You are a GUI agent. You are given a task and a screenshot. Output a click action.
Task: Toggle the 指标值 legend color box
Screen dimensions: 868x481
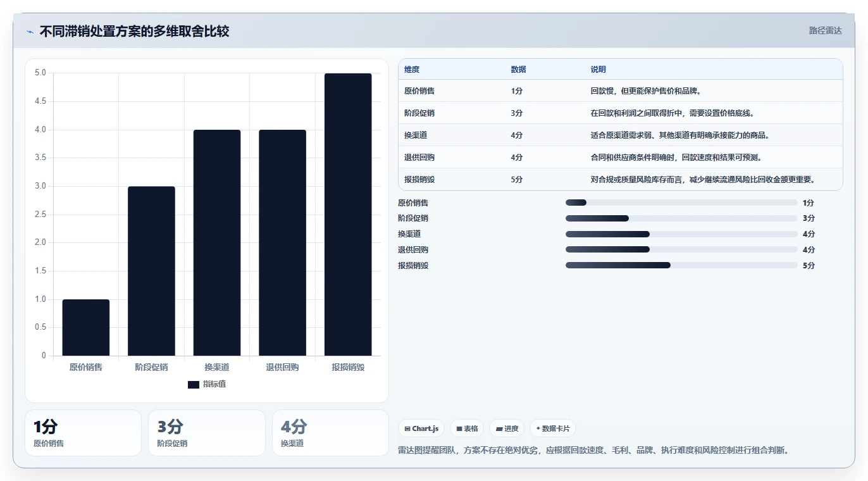point(194,385)
